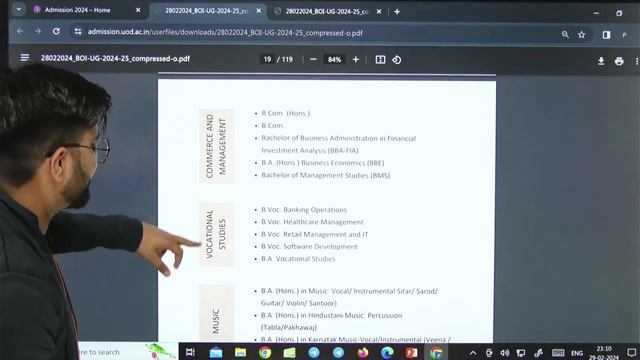Open the browser zoom magnifier icon
This screenshot has height=360, width=640.
coord(565,35)
